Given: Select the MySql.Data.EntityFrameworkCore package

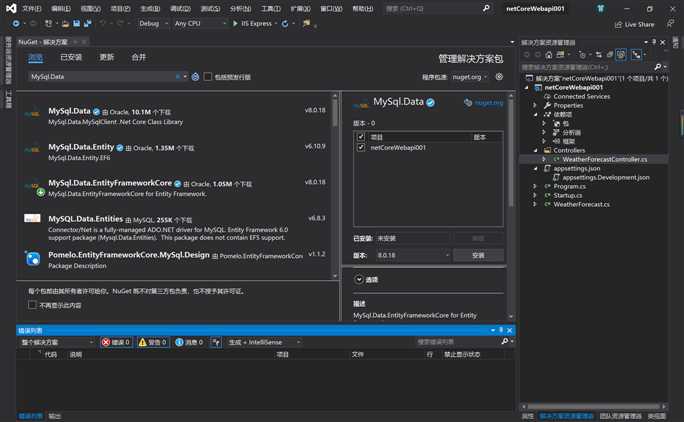Looking at the screenshot, I should point(174,188).
